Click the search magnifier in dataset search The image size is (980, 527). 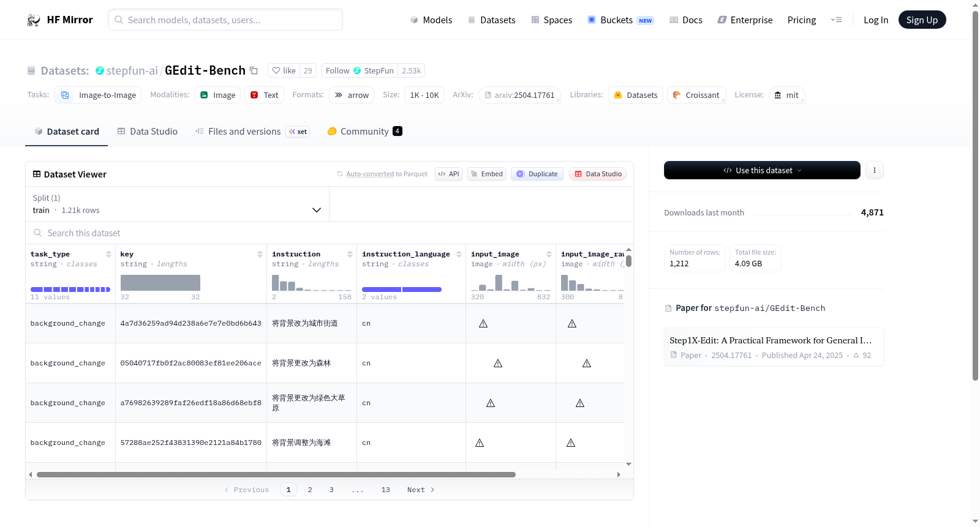click(x=38, y=233)
